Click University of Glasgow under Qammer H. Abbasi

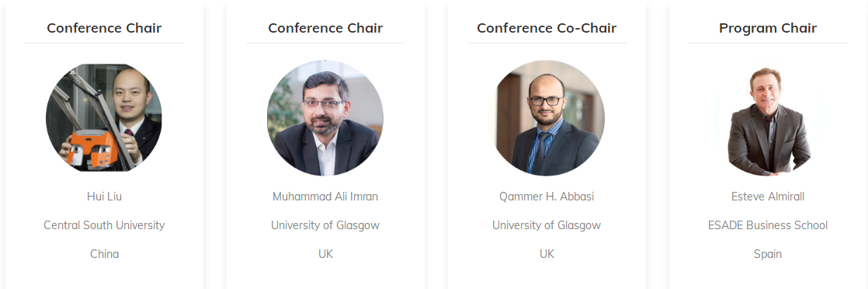coord(547,225)
